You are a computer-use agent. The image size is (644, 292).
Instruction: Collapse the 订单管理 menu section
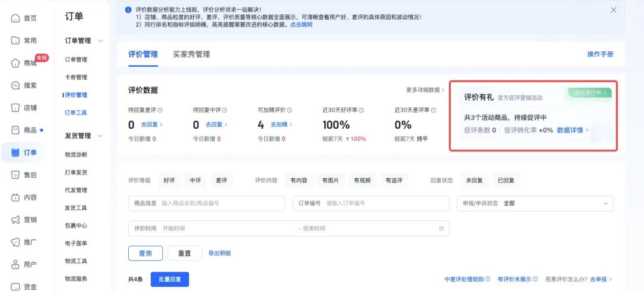tap(100, 41)
